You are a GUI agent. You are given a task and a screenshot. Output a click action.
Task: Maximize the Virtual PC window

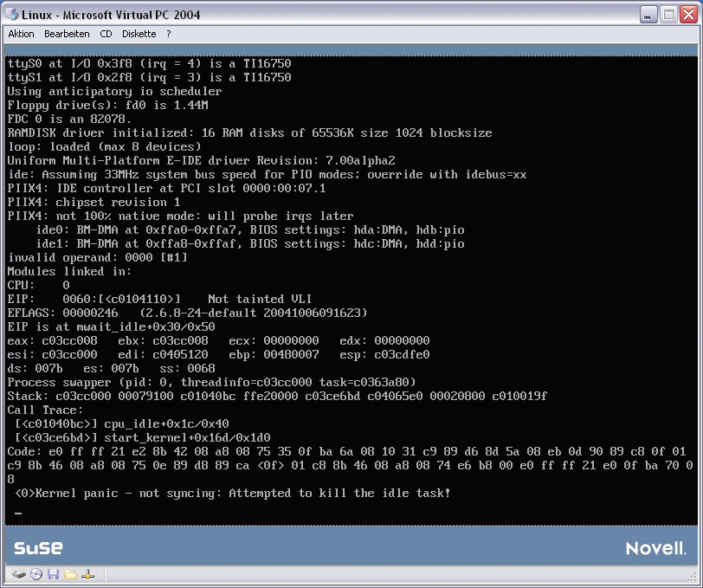coord(668,15)
